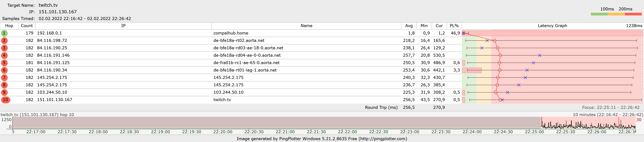Screen dimensions: 644x142
Task: Click the 22:20:00 mark on the timeline
Action: pyautogui.click(x=223, y=132)
